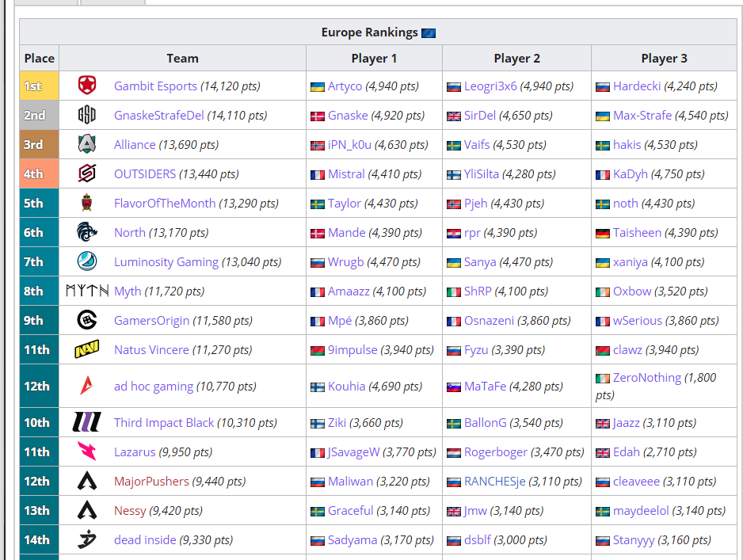Open Mande's player profile
Image resolution: width=743 pixels, height=560 pixels.
pyautogui.click(x=347, y=233)
